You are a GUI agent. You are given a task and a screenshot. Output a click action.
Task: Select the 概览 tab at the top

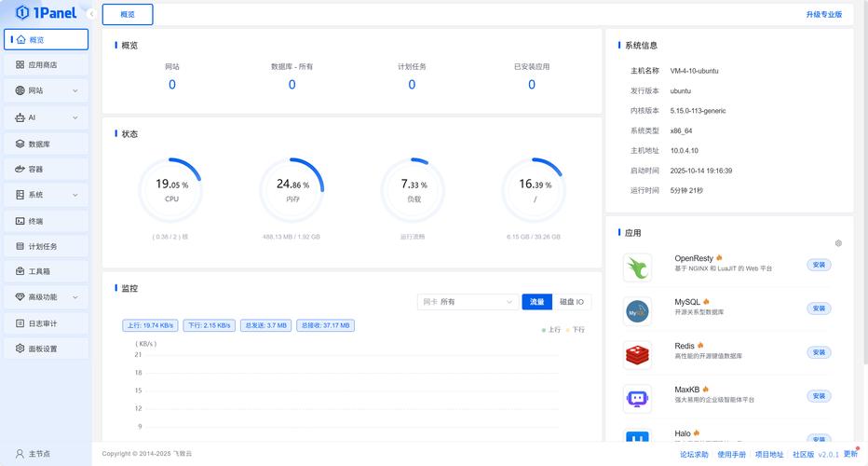[128, 15]
